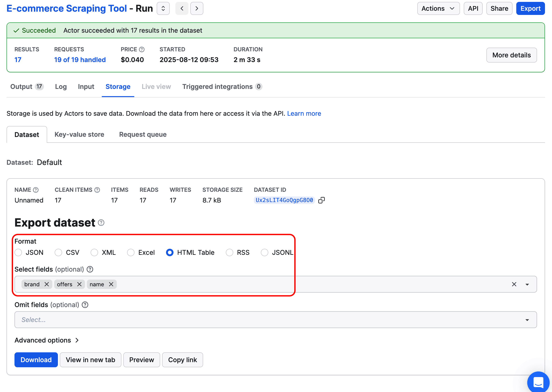The width and height of the screenshot is (552, 392).
Task: Open the Export dataset help icon
Action: 101,223
